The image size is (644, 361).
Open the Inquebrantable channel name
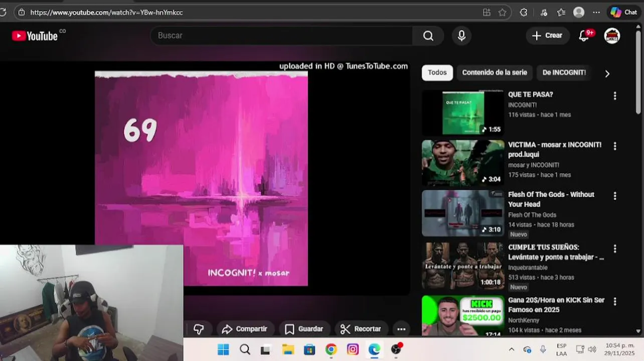(528, 268)
